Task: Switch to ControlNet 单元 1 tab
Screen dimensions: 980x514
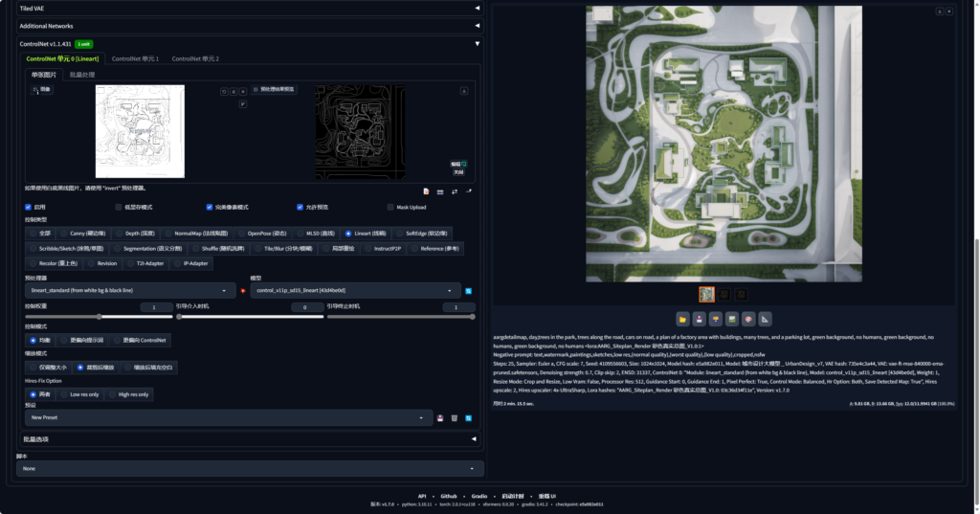Action: pyautogui.click(x=139, y=58)
